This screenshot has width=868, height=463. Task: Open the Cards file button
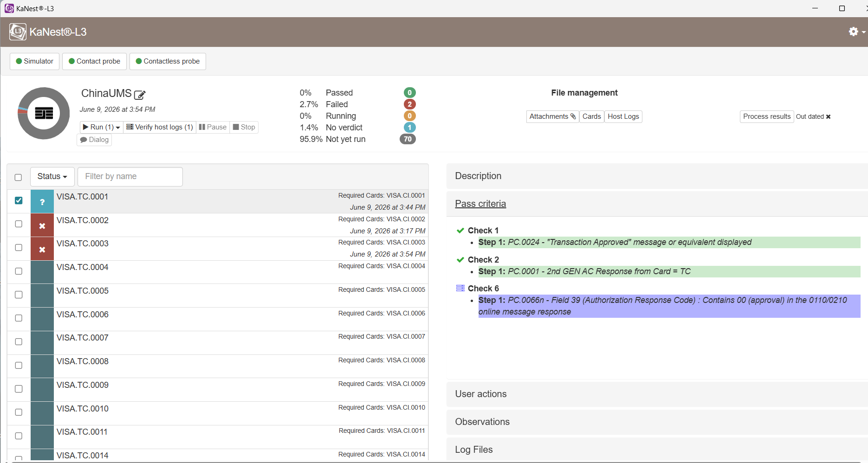point(592,116)
